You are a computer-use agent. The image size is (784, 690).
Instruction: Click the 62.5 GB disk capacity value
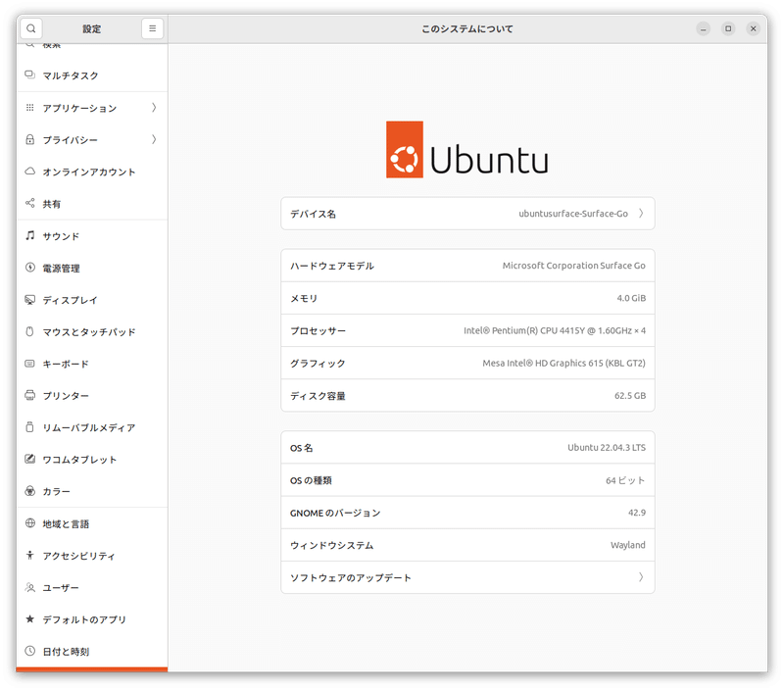click(x=630, y=396)
